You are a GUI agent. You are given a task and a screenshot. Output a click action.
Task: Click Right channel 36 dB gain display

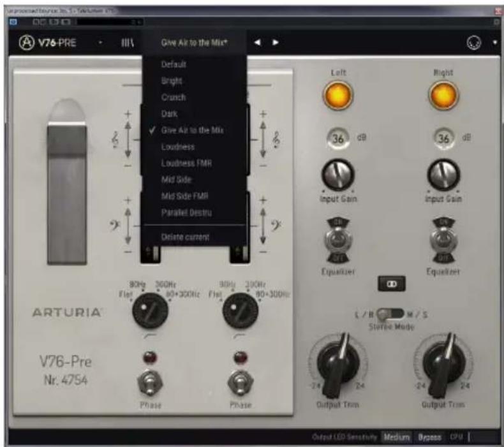(x=443, y=138)
